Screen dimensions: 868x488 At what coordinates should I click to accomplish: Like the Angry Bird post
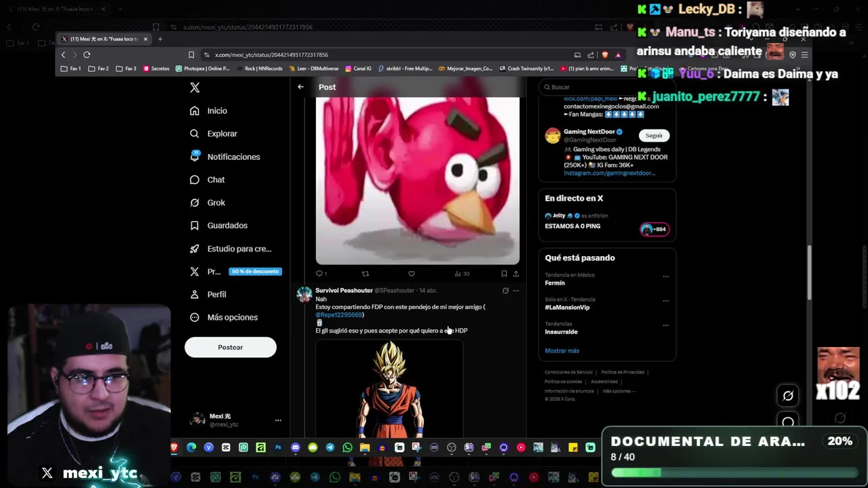411,274
